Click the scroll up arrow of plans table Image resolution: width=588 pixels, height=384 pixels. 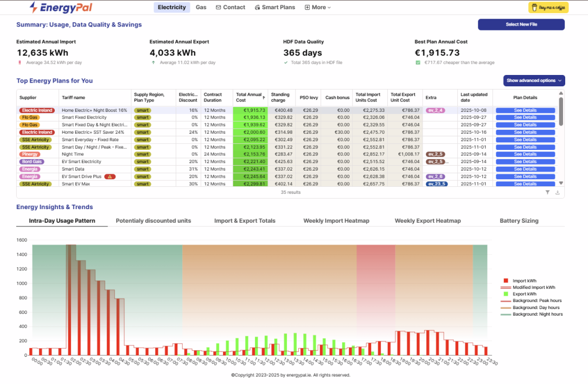click(561, 93)
